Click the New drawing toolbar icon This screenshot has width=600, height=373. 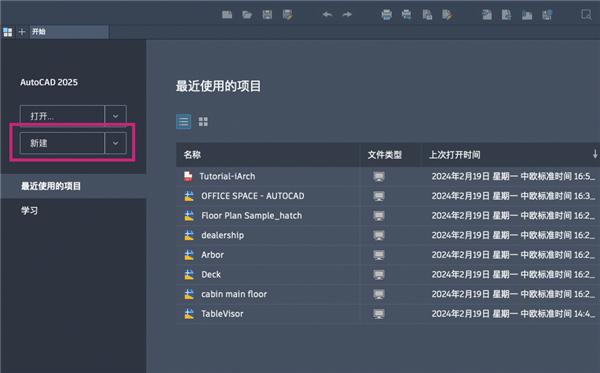227,15
